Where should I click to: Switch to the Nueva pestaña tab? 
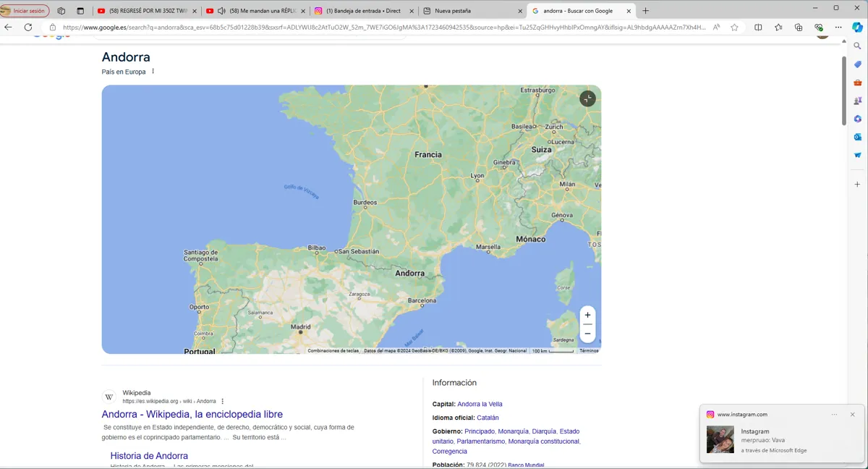[472, 11]
